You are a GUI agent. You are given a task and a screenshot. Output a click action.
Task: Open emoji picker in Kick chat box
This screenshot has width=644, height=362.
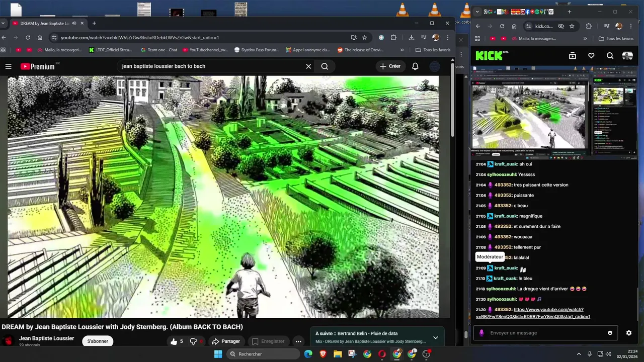pyautogui.click(x=610, y=333)
